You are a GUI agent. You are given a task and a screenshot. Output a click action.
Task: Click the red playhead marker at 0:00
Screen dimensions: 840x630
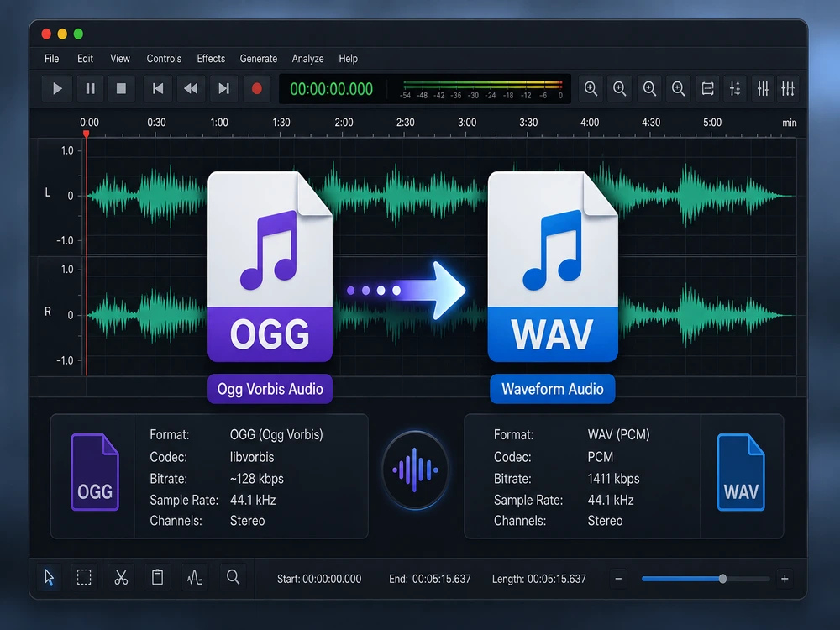tap(86, 134)
